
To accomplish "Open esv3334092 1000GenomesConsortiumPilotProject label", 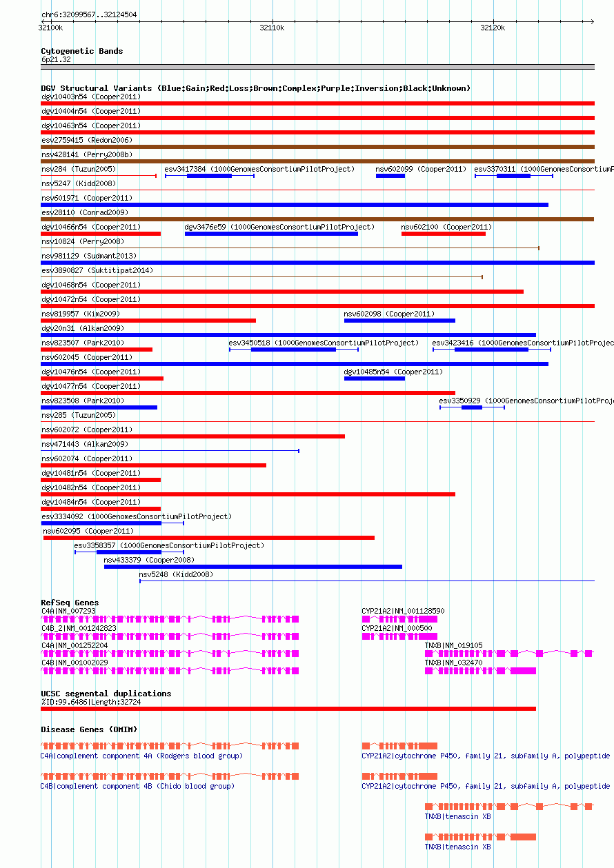I will click(137, 516).
